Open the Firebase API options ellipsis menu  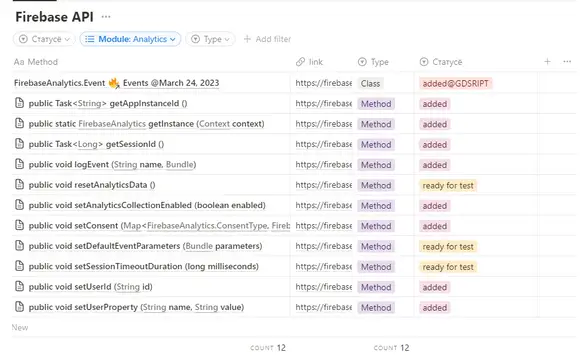106,17
